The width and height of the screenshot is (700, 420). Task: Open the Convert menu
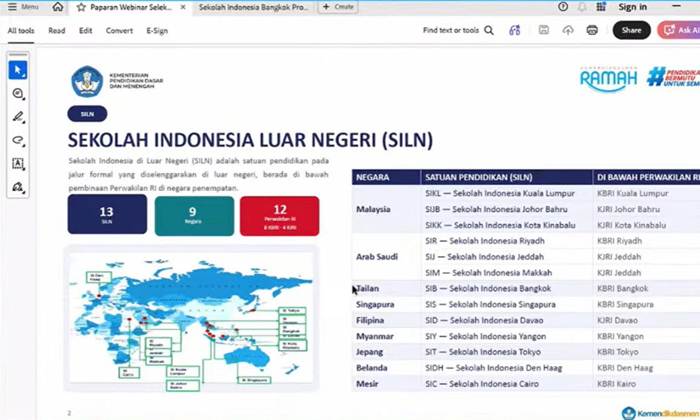point(119,30)
